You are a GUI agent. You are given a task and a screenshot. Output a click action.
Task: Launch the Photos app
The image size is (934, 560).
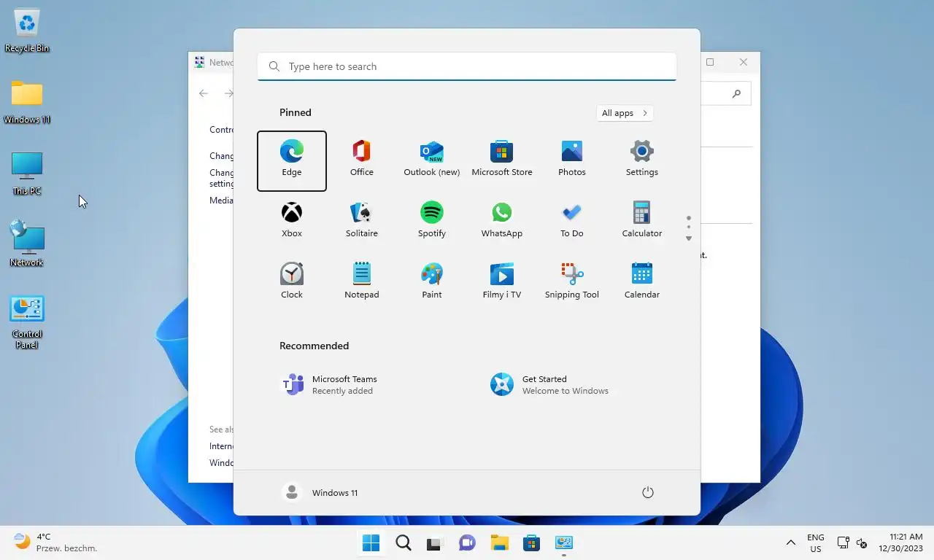tap(572, 161)
